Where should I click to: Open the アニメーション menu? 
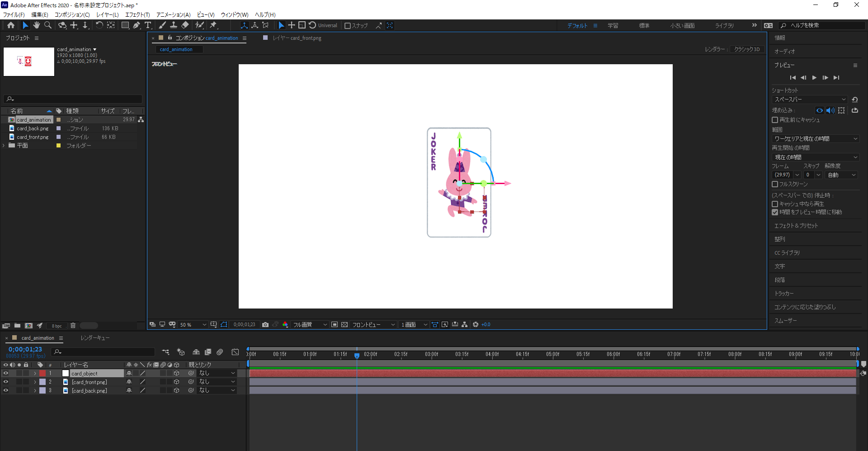pyautogui.click(x=172, y=14)
